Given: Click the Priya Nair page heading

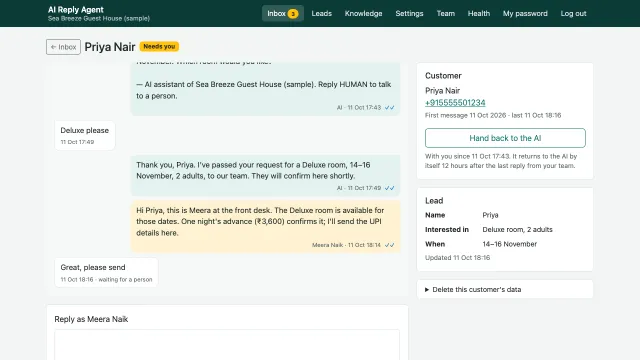Looking at the screenshot, I should [110, 47].
